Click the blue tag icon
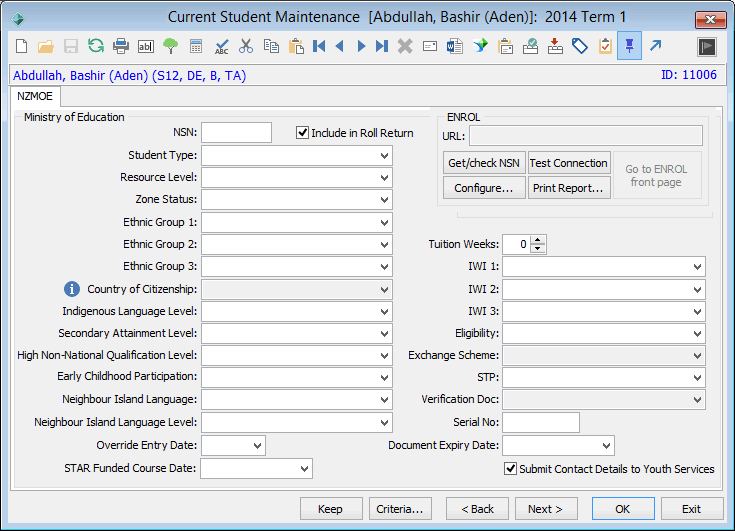Viewport: 735px width, 531px height. click(580, 46)
